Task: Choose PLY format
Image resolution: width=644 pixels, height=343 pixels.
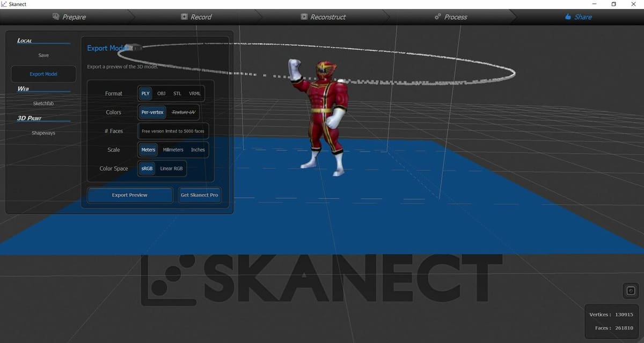Action: click(x=145, y=93)
